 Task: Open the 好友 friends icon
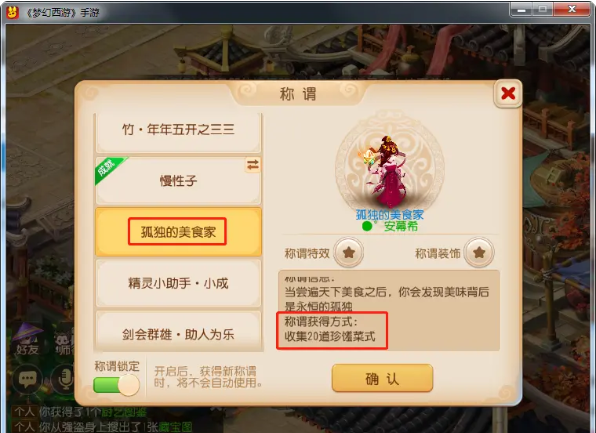click(x=27, y=339)
